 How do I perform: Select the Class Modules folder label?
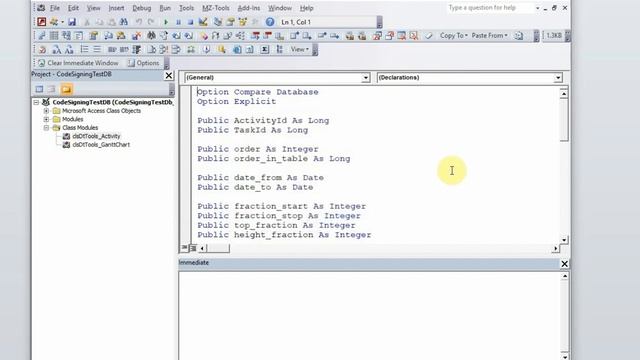(x=80, y=128)
